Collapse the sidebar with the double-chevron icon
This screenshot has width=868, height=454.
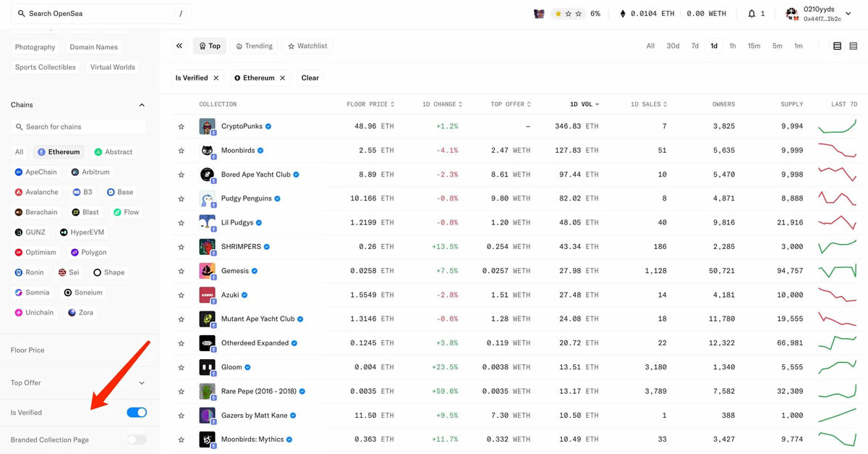click(179, 45)
